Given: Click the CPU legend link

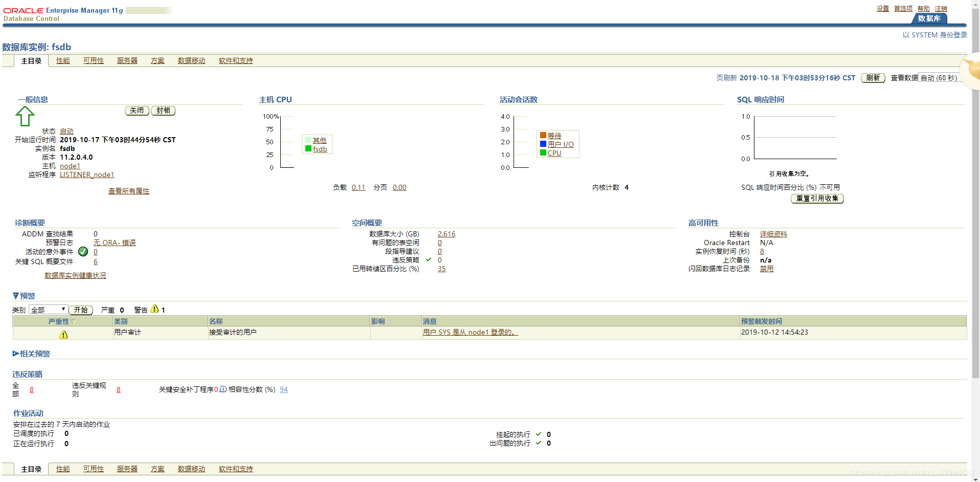Looking at the screenshot, I should point(554,153).
